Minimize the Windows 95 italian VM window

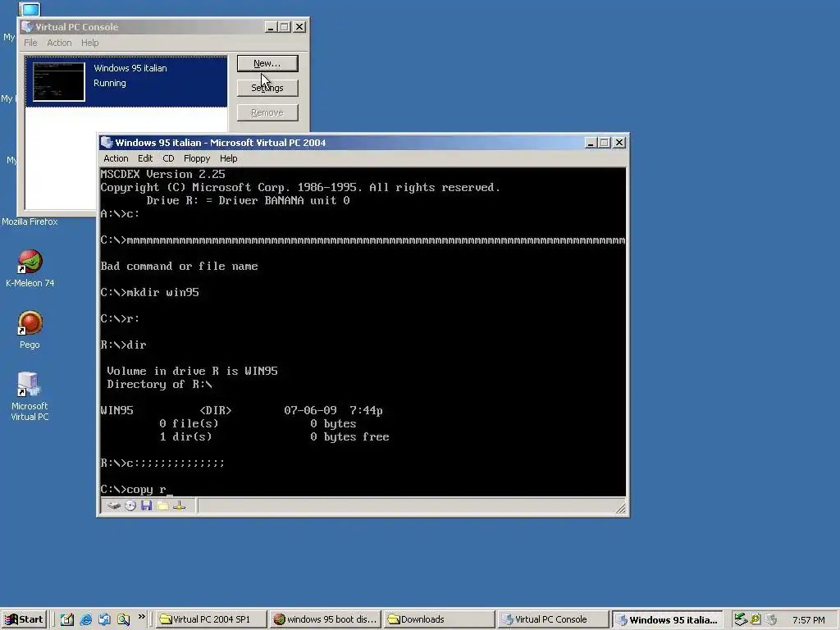click(x=591, y=143)
